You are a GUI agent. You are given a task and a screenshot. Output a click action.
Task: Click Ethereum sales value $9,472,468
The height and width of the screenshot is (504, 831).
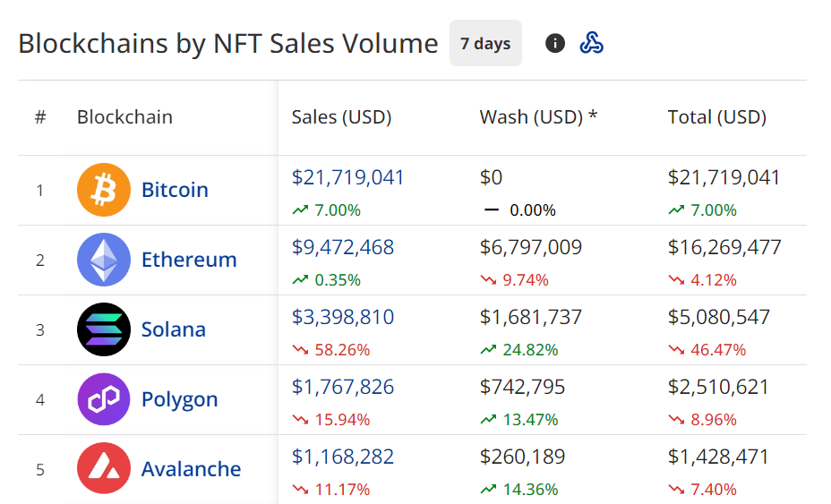(x=342, y=247)
